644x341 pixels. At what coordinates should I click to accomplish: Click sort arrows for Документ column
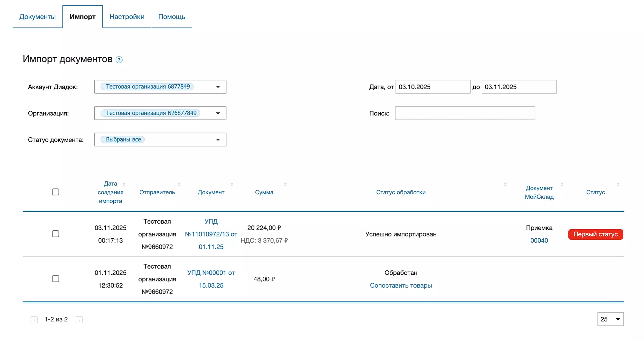pos(232,184)
